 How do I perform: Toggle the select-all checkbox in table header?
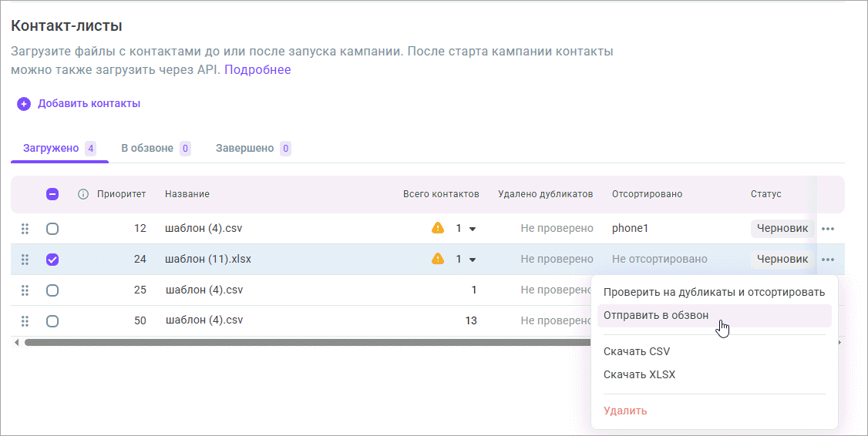click(x=52, y=194)
